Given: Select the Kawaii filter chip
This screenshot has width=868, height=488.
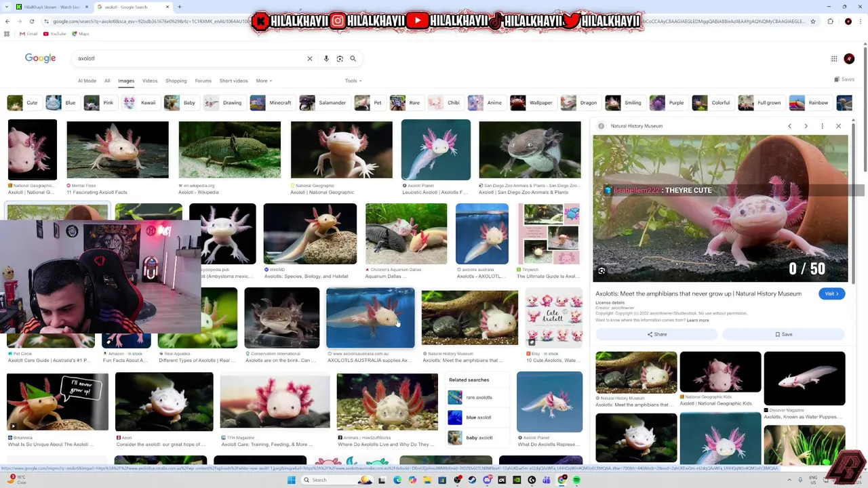Looking at the screenshot, I should click(140, 103).
